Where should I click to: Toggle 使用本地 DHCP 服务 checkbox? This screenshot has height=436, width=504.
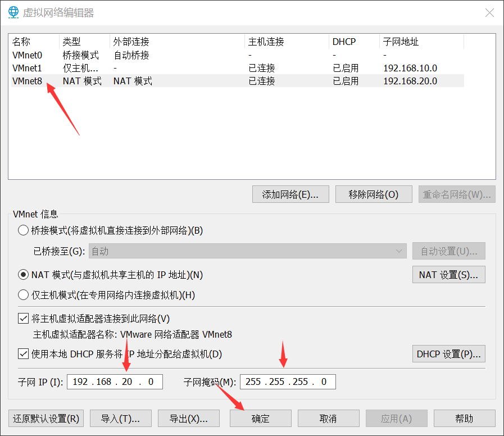tap(23, 354)
